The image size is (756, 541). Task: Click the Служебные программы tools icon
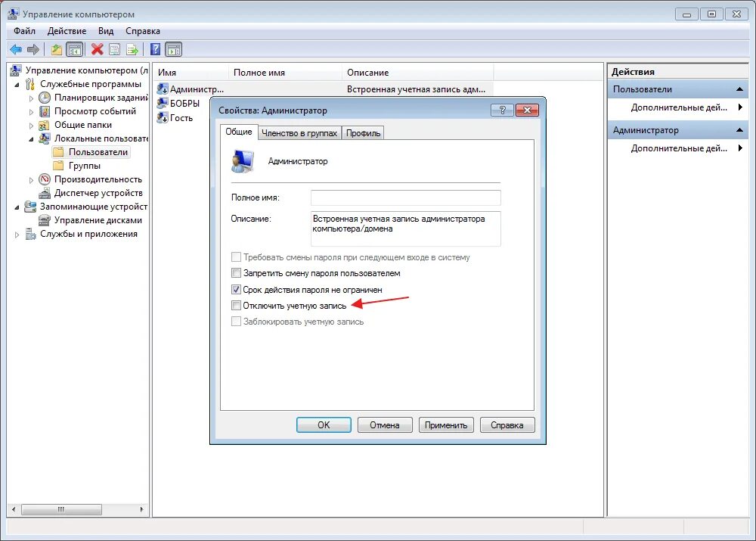click(30, 84)
